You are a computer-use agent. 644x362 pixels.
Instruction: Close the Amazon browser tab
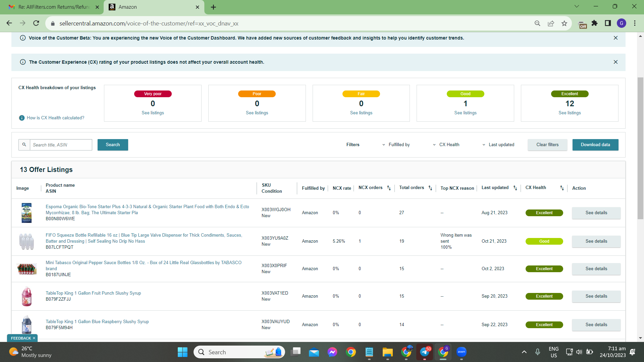(197, 7)
